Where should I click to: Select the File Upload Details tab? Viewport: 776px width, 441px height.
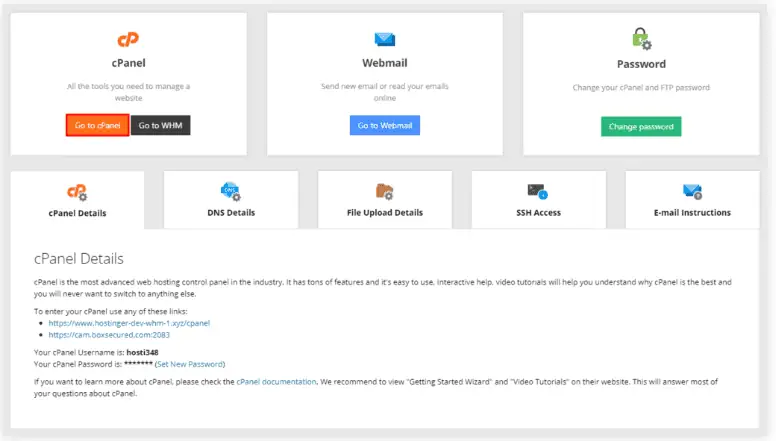(385, 199)
